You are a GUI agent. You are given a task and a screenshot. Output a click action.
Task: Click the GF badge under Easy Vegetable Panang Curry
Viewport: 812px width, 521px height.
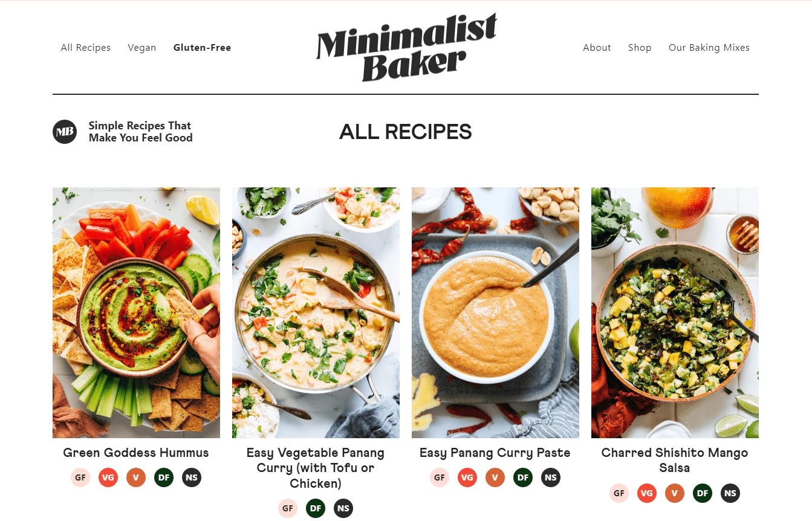(x=288, y=508)
